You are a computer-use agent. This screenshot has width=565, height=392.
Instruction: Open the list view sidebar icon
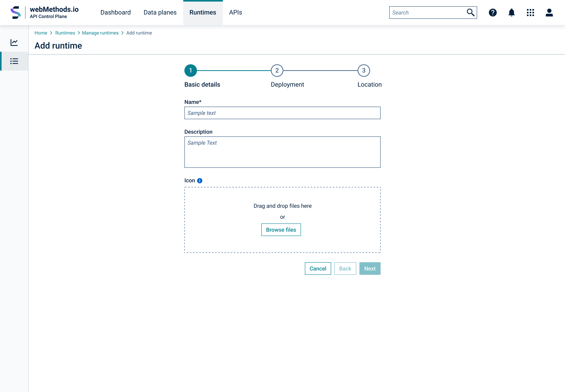pos(14,61)
